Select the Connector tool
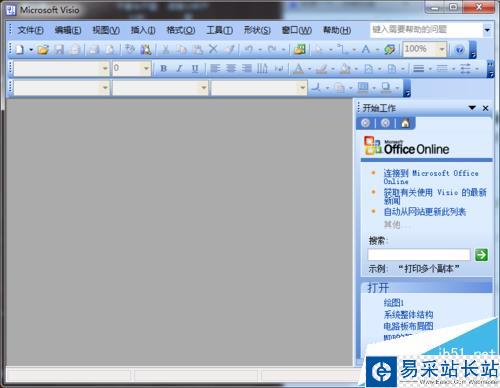This screenshot has height=388, width=500. coord(342,50)
